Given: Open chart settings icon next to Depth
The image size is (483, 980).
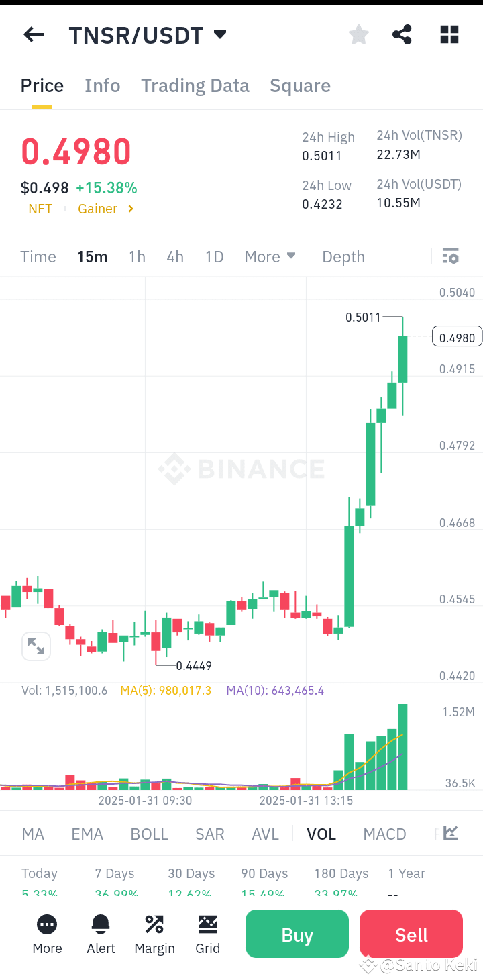Looking at the screenshot, I should [450, 256].
